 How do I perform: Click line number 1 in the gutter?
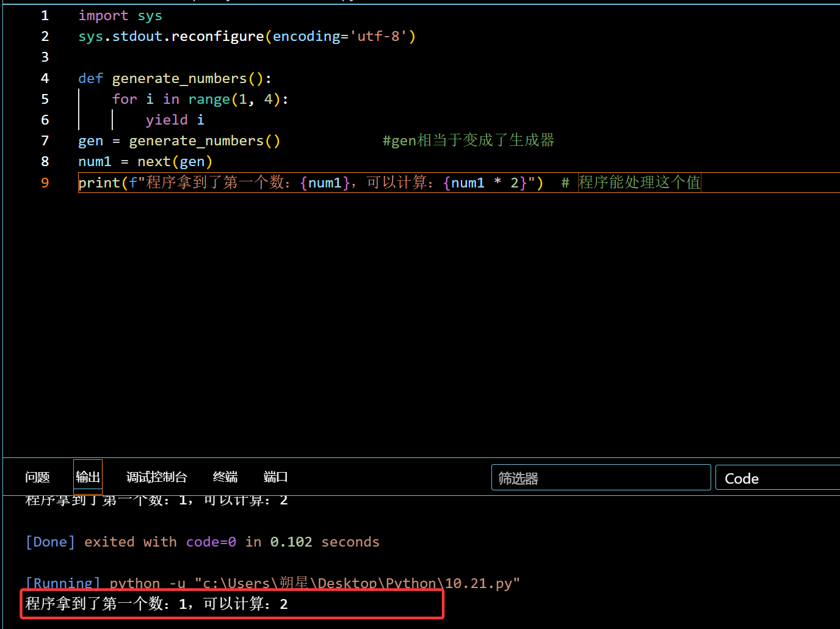[45, 16]
